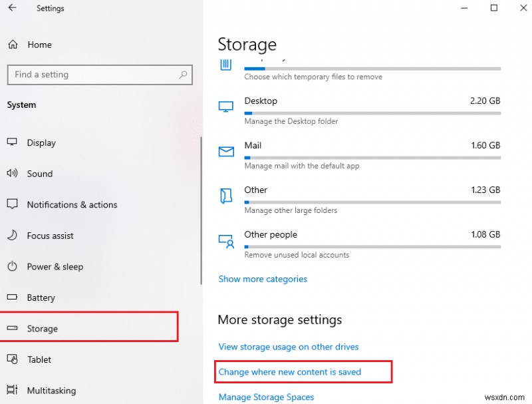Expand Show more categories
This screenshot has width=532, height=404.
(263, 279)
